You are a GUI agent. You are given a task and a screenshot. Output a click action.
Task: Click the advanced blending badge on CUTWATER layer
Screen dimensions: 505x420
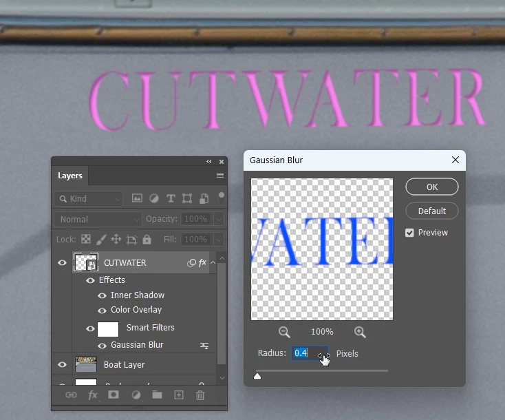point(191,263)
